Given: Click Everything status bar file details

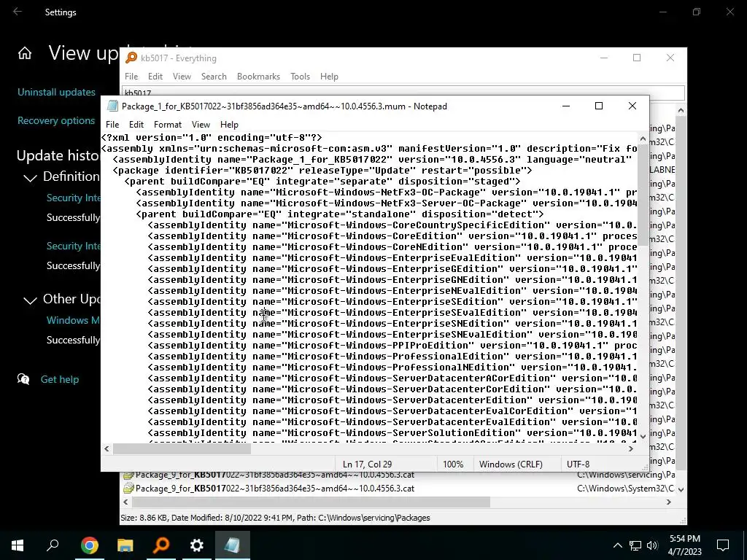Looking at the screenshot, I should pos(275,518).
